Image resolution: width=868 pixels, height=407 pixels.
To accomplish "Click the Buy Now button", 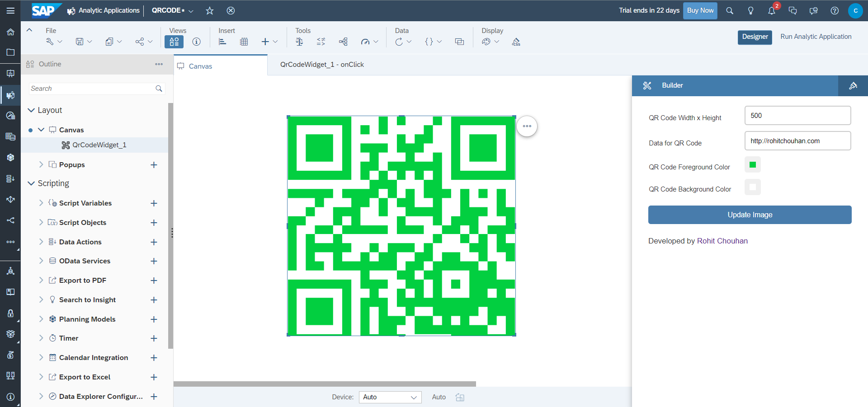I will coord(700,10).
